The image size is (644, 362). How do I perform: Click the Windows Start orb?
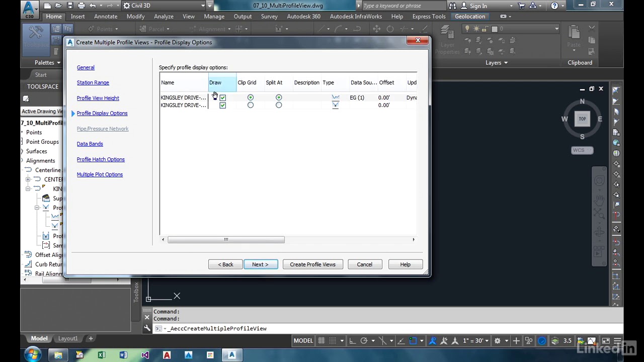[32, 355]
